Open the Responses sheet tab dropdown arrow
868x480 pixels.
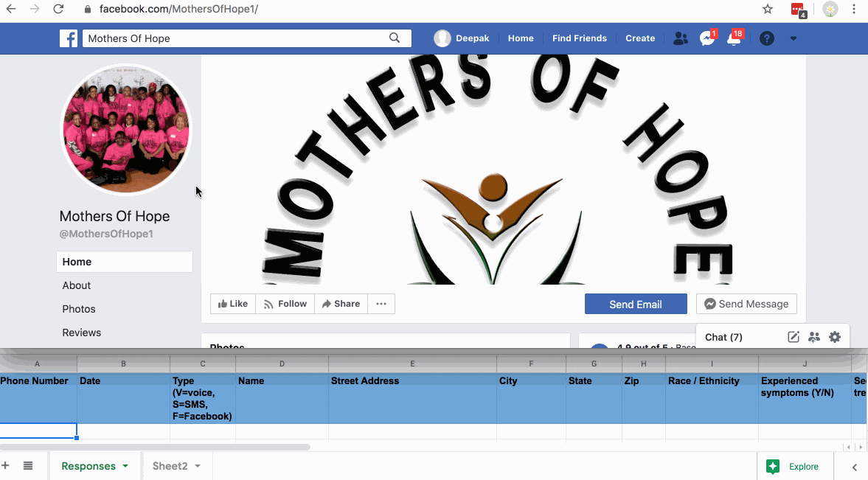125,466
